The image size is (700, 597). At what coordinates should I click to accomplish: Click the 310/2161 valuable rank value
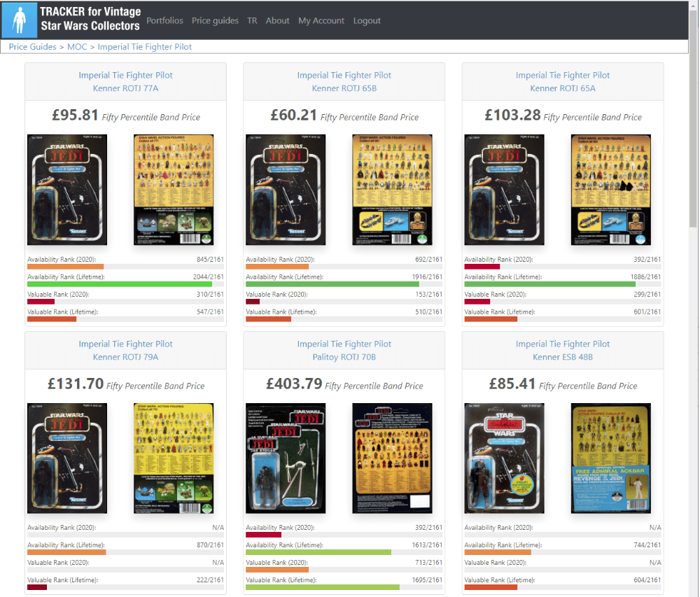(x=210, y=294)
